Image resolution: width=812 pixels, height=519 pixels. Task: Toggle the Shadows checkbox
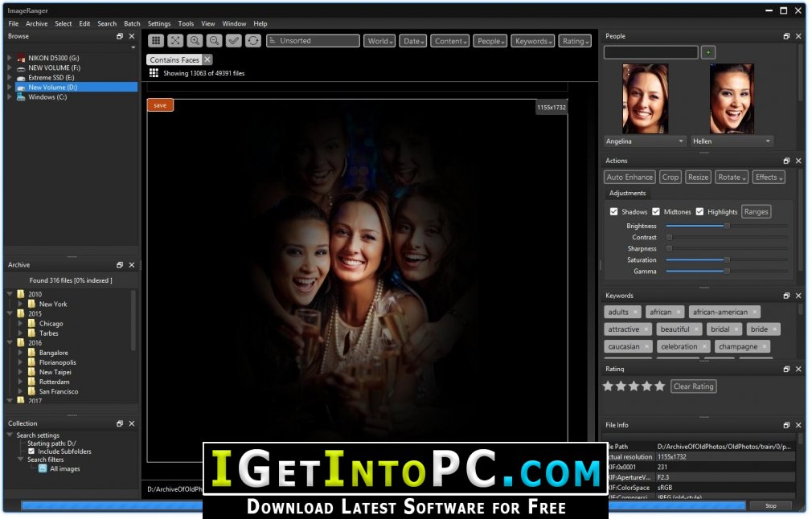[x=613, y=211]
